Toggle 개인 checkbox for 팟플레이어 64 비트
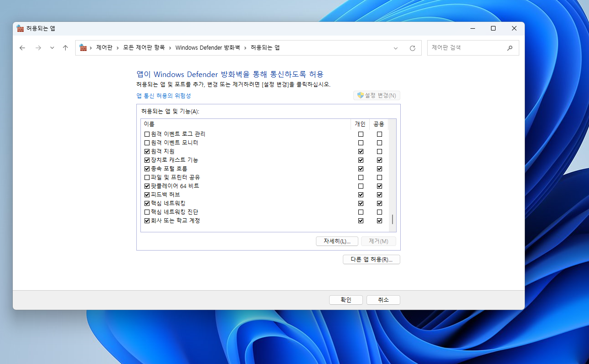Viewport: 589px width, 364px height. pos(361,186)
